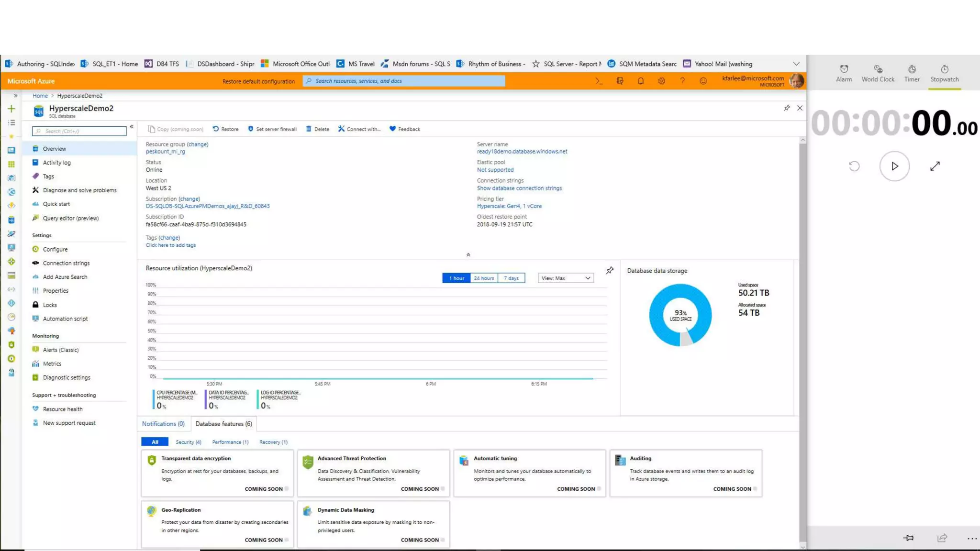Screen dimensions: 980x551
Task: Pin the Resource utilization chart
Action: click(610, 270)
